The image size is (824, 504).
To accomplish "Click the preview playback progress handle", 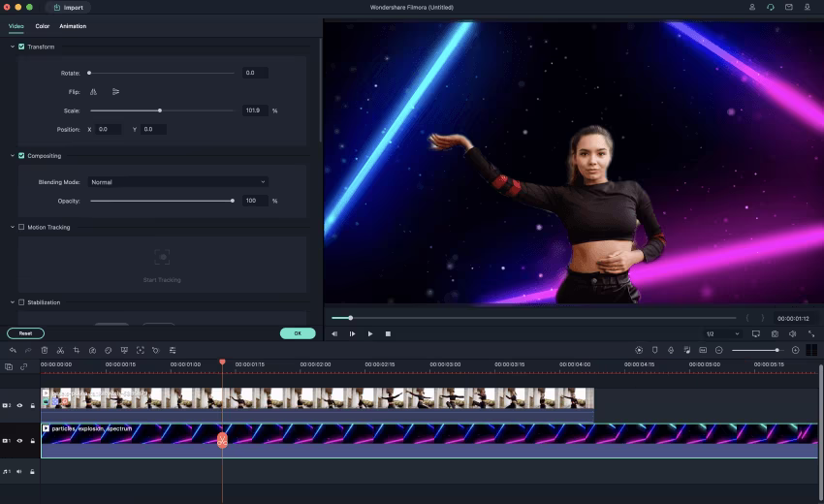I will pos(351,318).
